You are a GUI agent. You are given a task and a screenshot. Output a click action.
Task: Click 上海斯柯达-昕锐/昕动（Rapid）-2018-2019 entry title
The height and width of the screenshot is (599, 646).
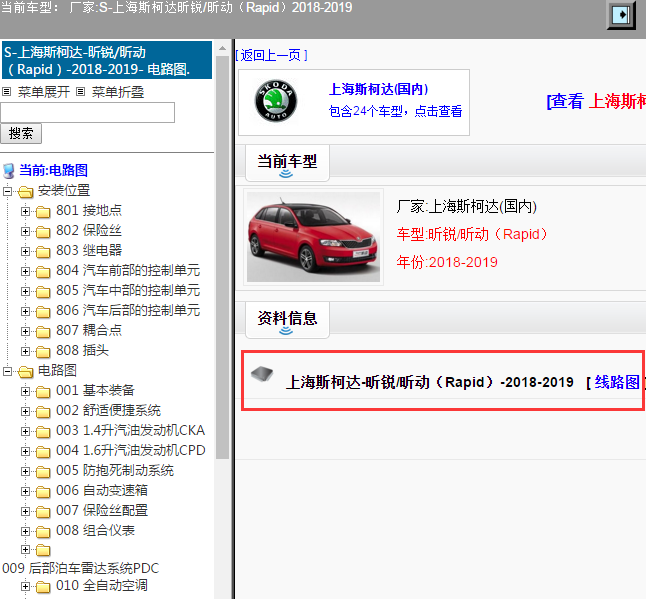coord(430,382)
